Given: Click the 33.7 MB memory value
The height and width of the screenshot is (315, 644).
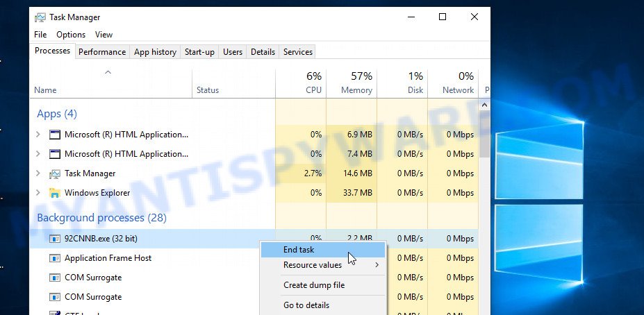Looking at the screenshot, I should click(358, 193).
